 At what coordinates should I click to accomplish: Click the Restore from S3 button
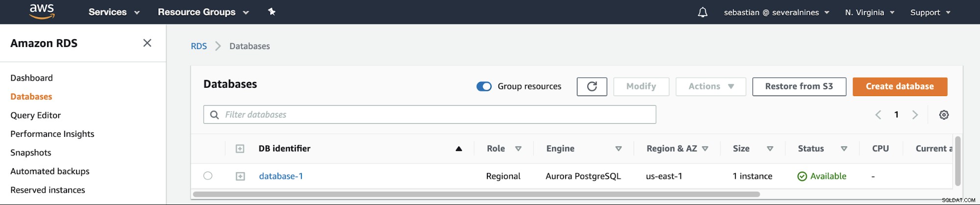click(799, 86)
